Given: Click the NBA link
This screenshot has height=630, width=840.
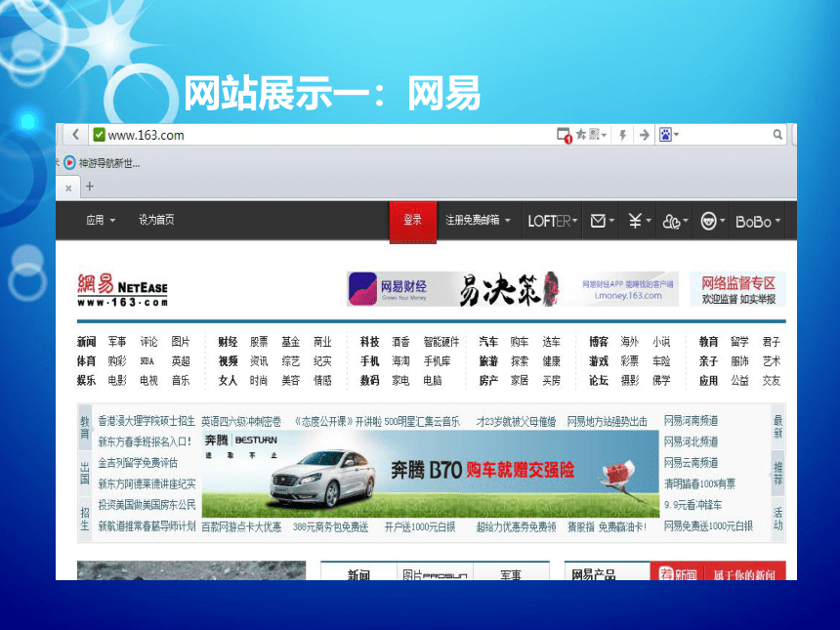Looking at the screenshot, I should click(x=147, y=361).
